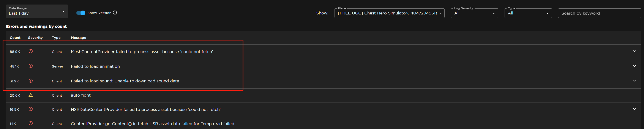Open the Log Severity dropdown
Screen dimensions: 644x129
[474, 13]
